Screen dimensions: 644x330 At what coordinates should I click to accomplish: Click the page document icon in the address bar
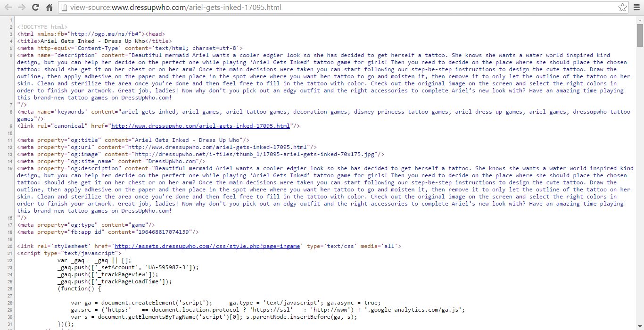click(65, 8)
